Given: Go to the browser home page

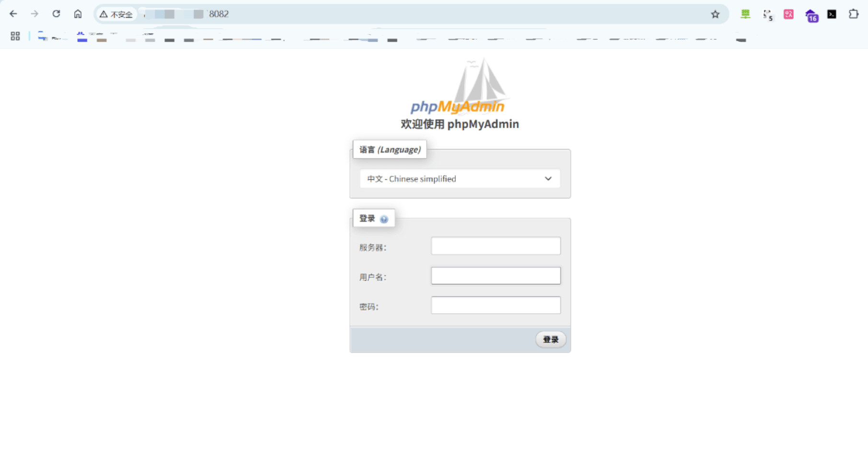Looking at the screenshot, I should tap(78, 14).
